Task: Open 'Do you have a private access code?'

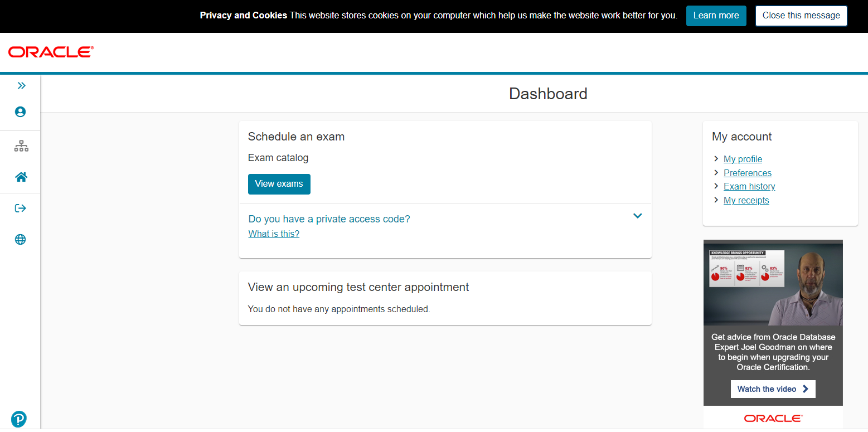Action: pyautogui.click(x=329, y=219)
